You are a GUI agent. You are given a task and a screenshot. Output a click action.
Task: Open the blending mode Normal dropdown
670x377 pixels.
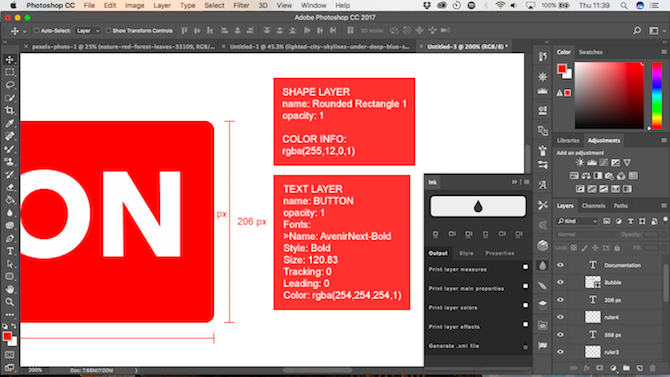(x=587, y=234)
